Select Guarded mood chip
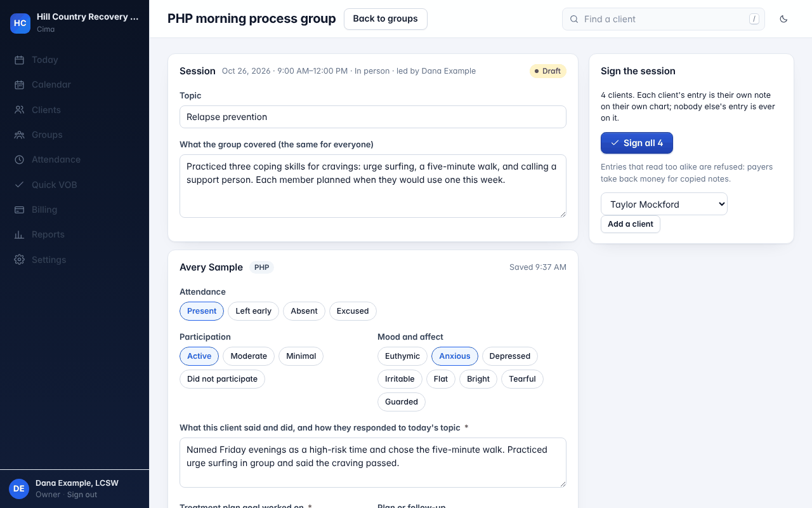The height and width of the screenshot is (508, 812). (402, 402)
